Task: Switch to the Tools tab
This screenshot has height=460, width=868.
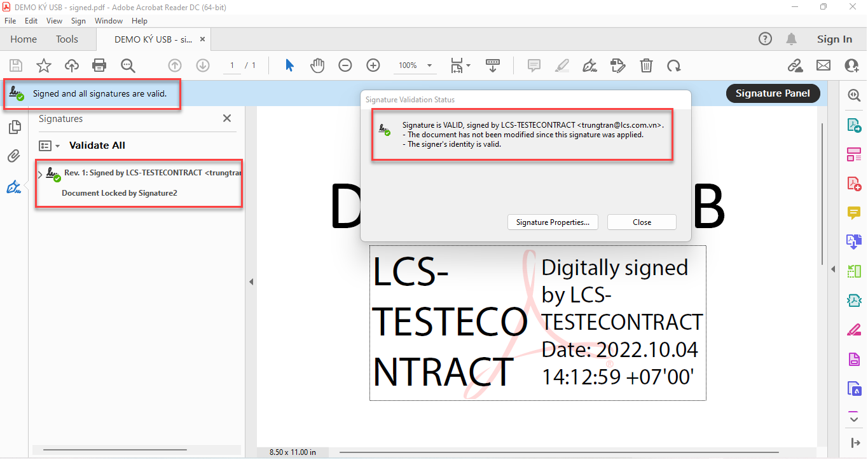Action: (67, 39)
